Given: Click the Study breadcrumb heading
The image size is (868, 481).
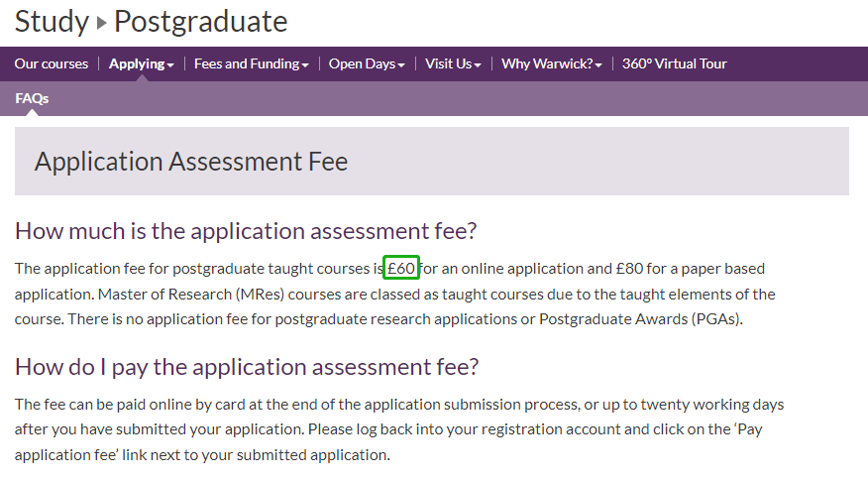Looking at the screenshot, I should pos(52,22).
